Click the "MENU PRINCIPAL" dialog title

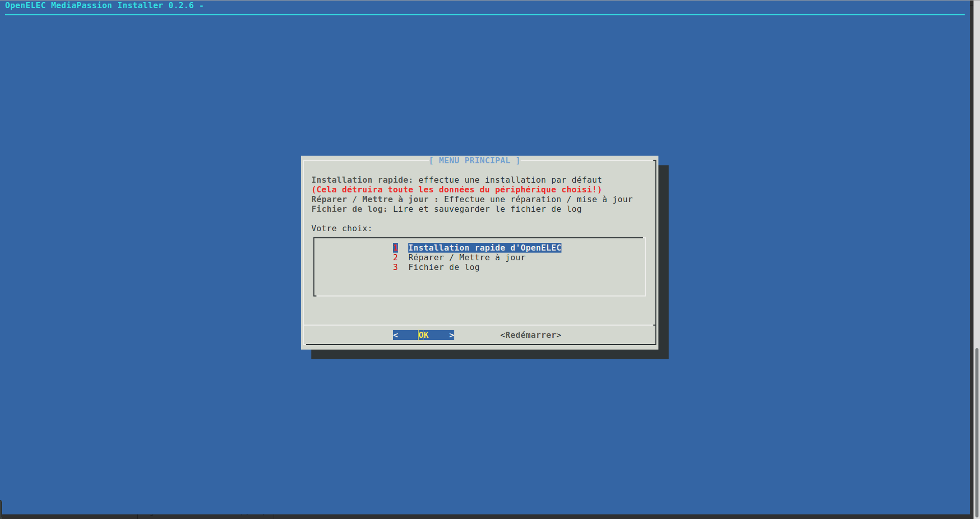(x=474, y=161)
